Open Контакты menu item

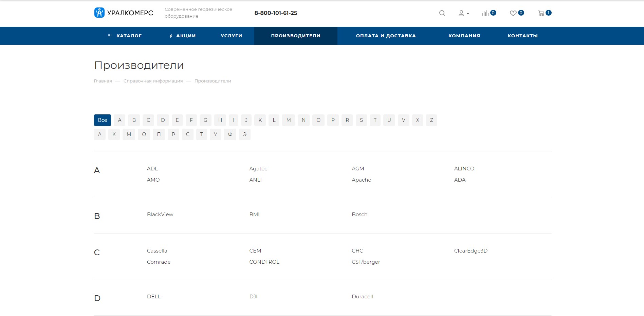click(x=522, y=36)
